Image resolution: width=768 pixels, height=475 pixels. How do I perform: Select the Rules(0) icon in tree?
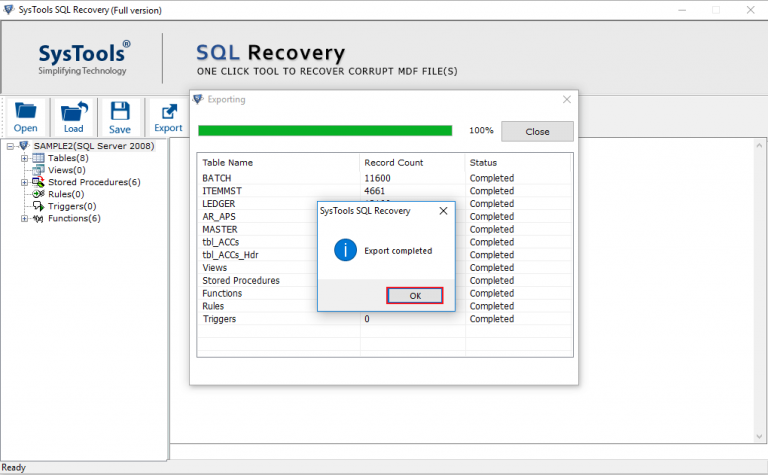click(x=38, y=194)
